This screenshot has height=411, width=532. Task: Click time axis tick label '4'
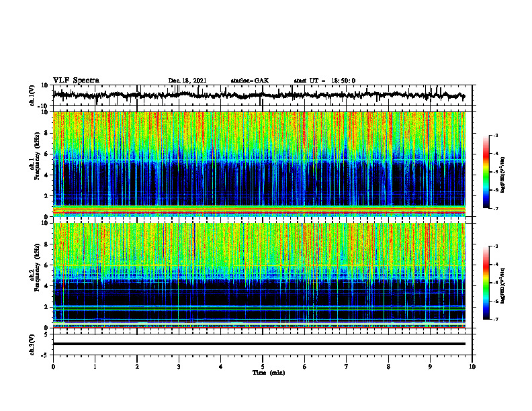pos(221,367)
